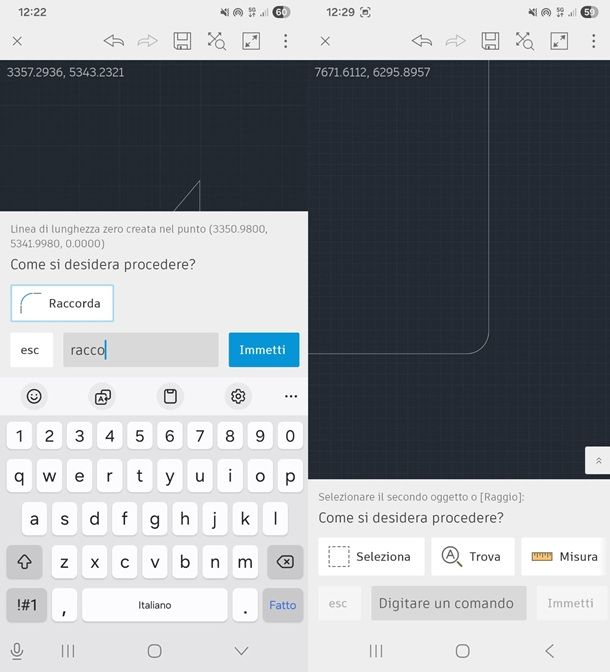Open the zoom extents tool, right screen
Screen dimensions: 610x672
(525, 41)
